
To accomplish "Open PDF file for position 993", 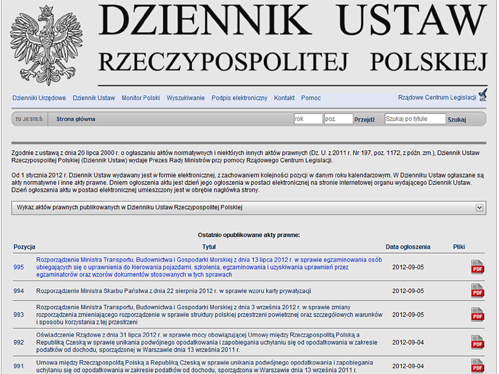I will pyautogui.click(x=477, y=314).
